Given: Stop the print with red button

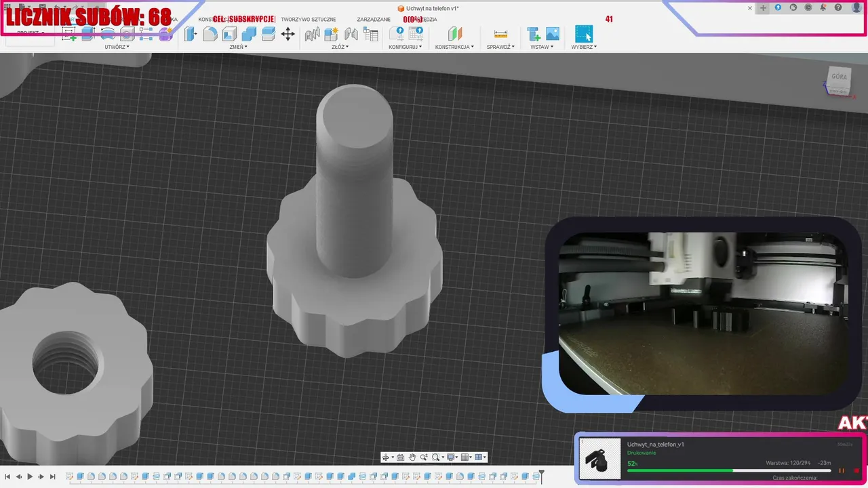Looking at the screenshot, I should [856, 470].
